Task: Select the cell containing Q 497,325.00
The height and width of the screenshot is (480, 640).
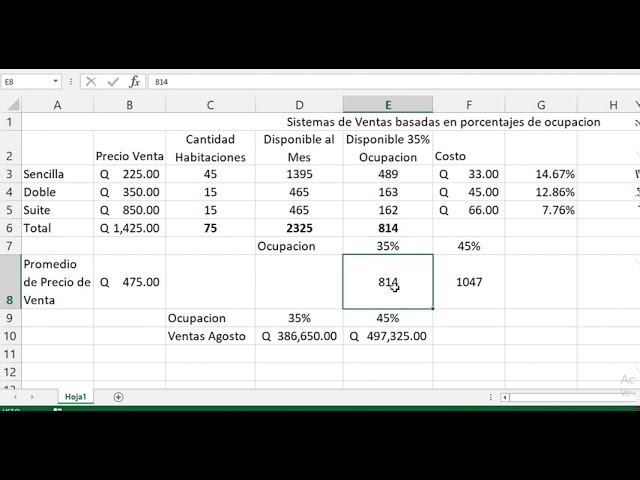Action: [388, 336]
